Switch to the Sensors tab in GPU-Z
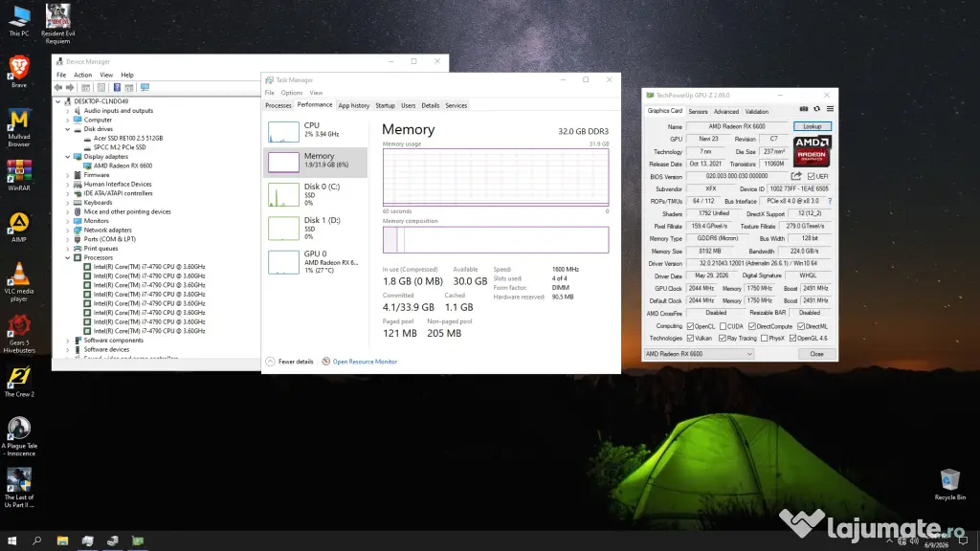Viewport: 980px width, 551px height. 698,112
